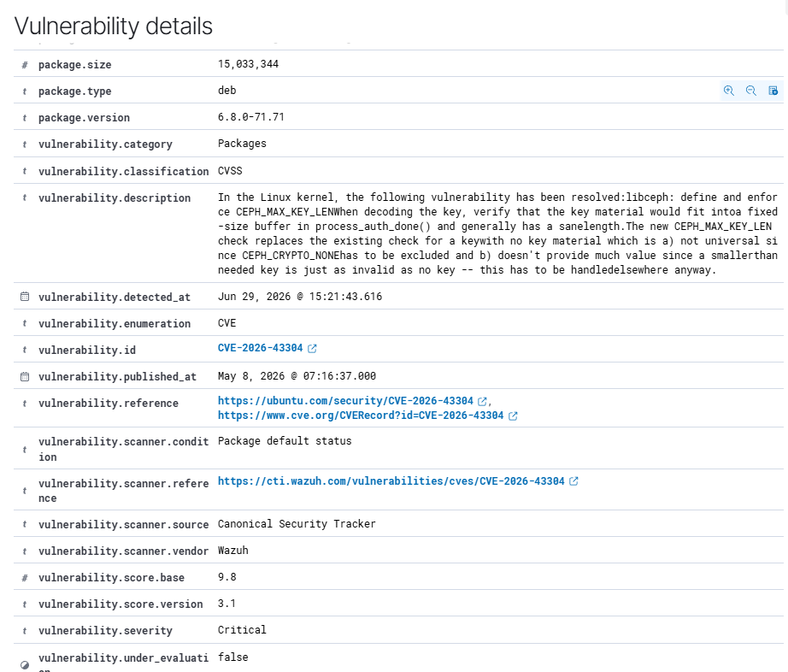Open the cti.wazuh.com scanner reference link
This screenshot has width=788, height=672.
click(391, 481)
